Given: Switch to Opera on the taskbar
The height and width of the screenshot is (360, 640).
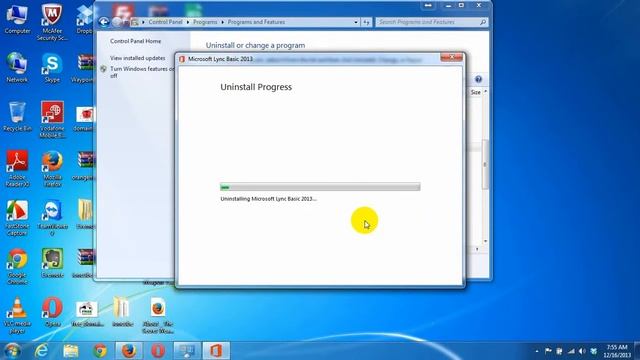Looking at the screenshot, I should tap(158, 351).
